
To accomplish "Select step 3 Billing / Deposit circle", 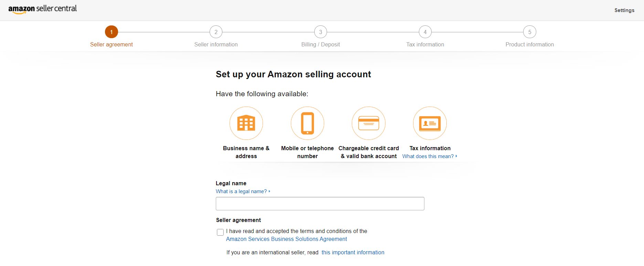I will point(320,32).
